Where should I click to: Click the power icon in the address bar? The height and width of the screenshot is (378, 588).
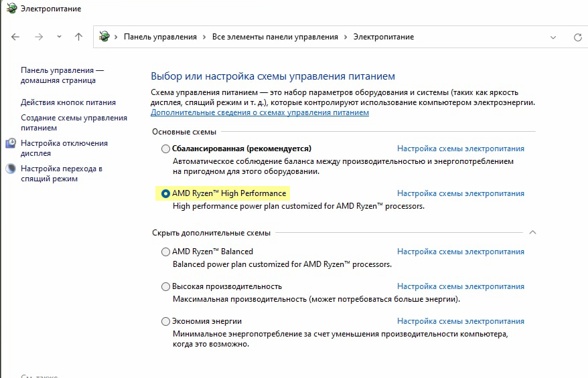coord(104,36)
